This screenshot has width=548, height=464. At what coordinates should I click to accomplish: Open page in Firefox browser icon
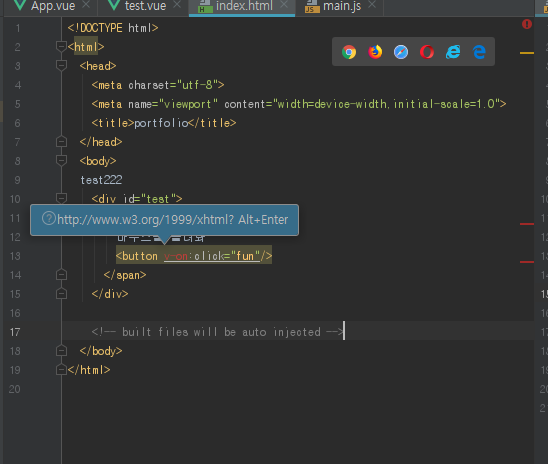pos(375,52)
